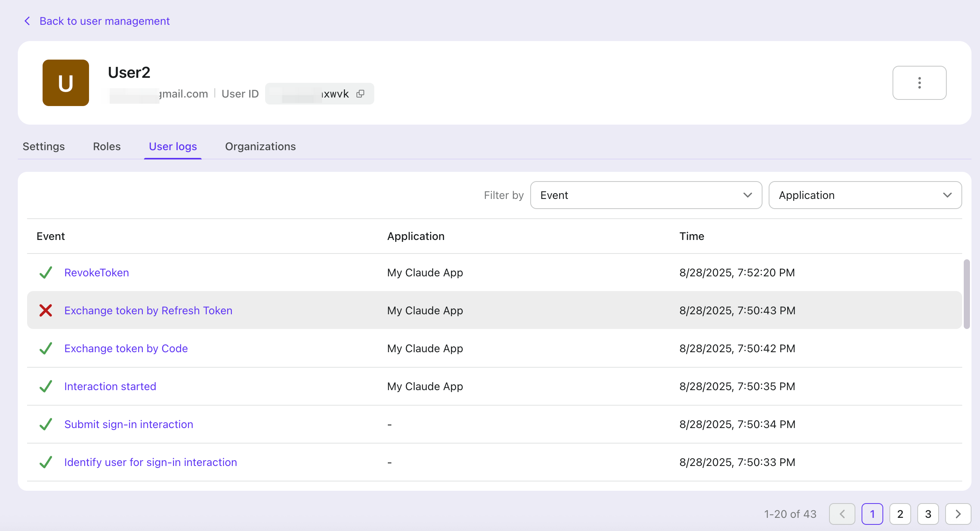The width and height of the screenshot is (980, 531).
Task: Open Submit sign-in interaction log
Action: pyautogui.click(x=129, y=424)
